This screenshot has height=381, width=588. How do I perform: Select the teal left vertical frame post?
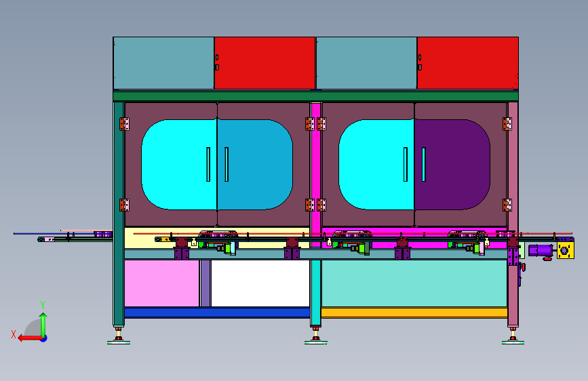119,214
